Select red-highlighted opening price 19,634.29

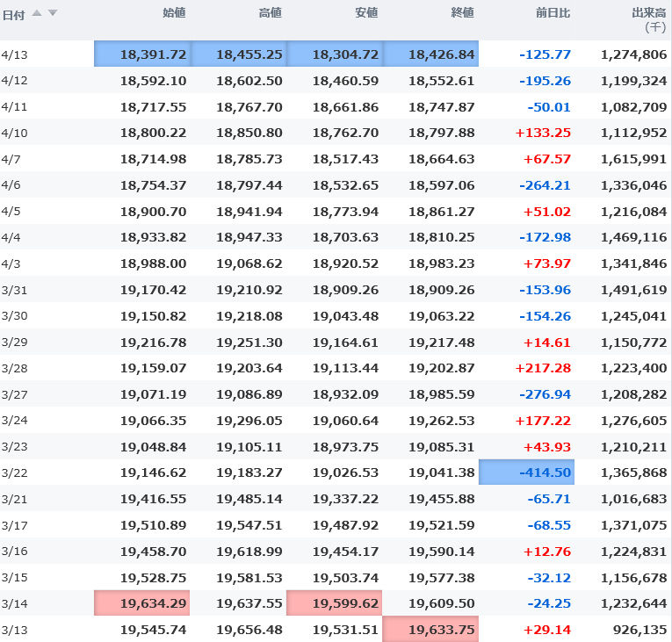tap(143, 603)
